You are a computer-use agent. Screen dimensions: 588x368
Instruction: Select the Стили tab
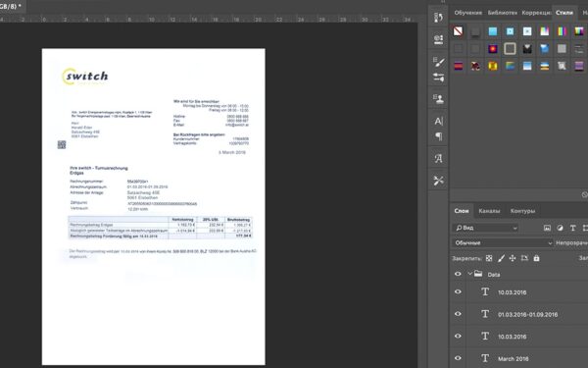564,13
